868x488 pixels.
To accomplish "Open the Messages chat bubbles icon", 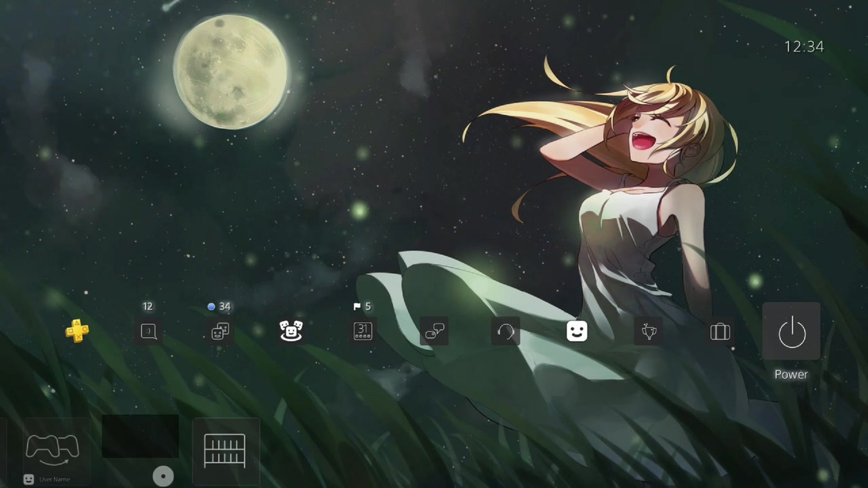I will click(434, 331).
